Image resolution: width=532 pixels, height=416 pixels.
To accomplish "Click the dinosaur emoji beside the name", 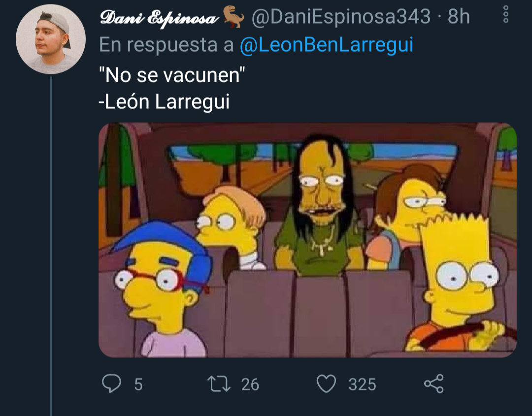I will (x=233, y=16).
